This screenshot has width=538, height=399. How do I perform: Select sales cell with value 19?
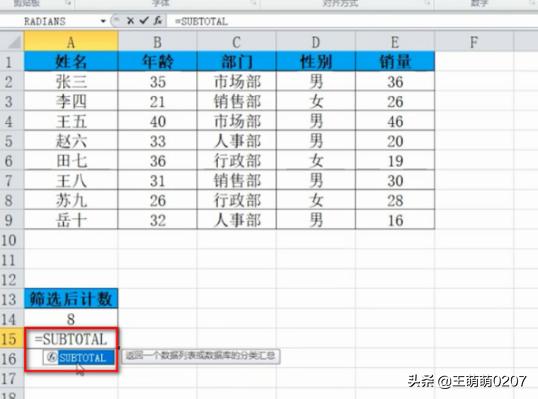coord(395,161)
